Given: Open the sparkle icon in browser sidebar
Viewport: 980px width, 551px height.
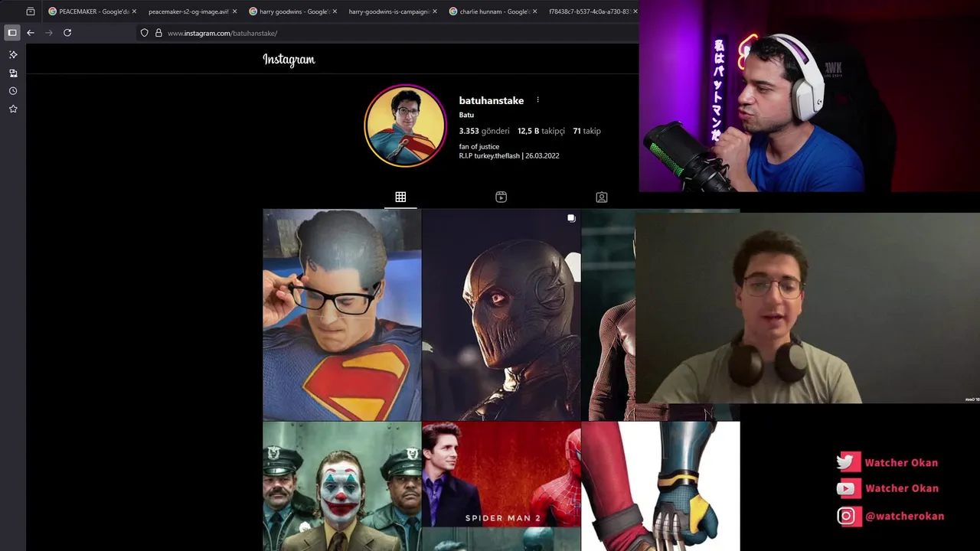Looking at the screenshot, I should click(13, 55).
